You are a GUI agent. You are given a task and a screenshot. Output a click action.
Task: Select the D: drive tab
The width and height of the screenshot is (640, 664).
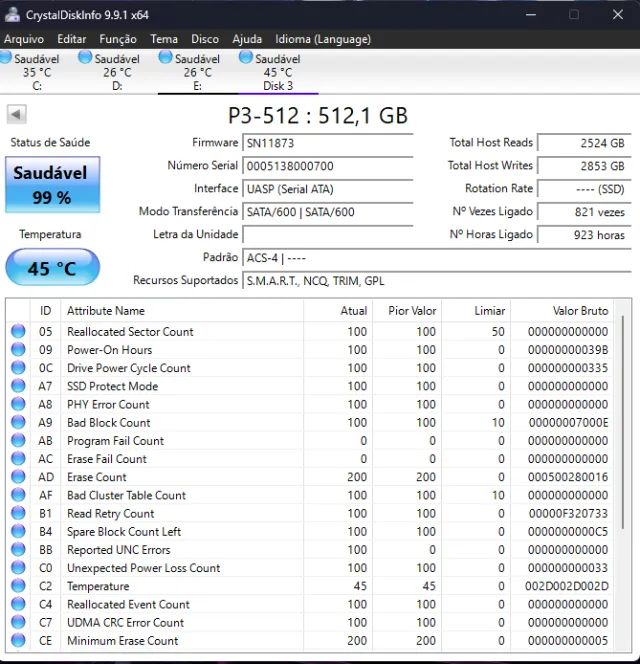click(116, 72)
